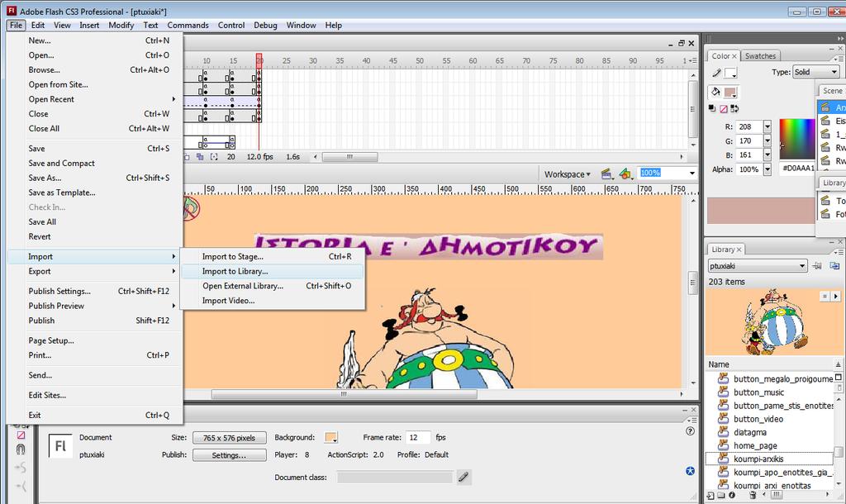Click Open External Library menu item

273,286
